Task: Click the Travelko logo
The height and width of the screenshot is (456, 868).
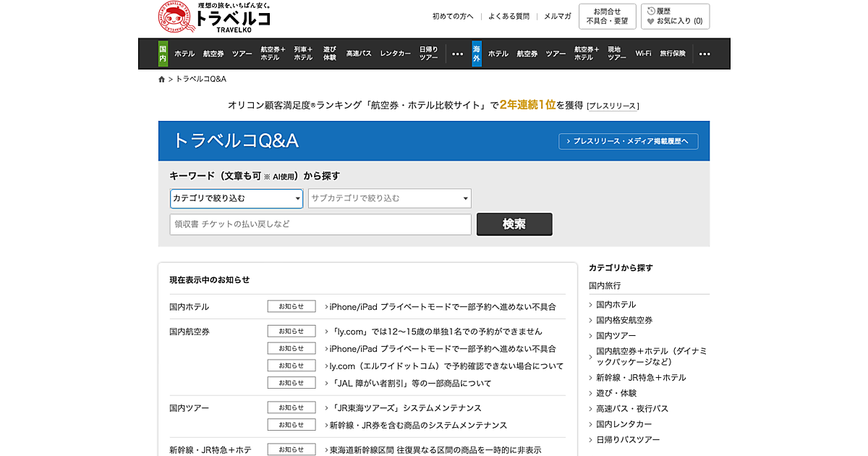Action: point(214,17)
